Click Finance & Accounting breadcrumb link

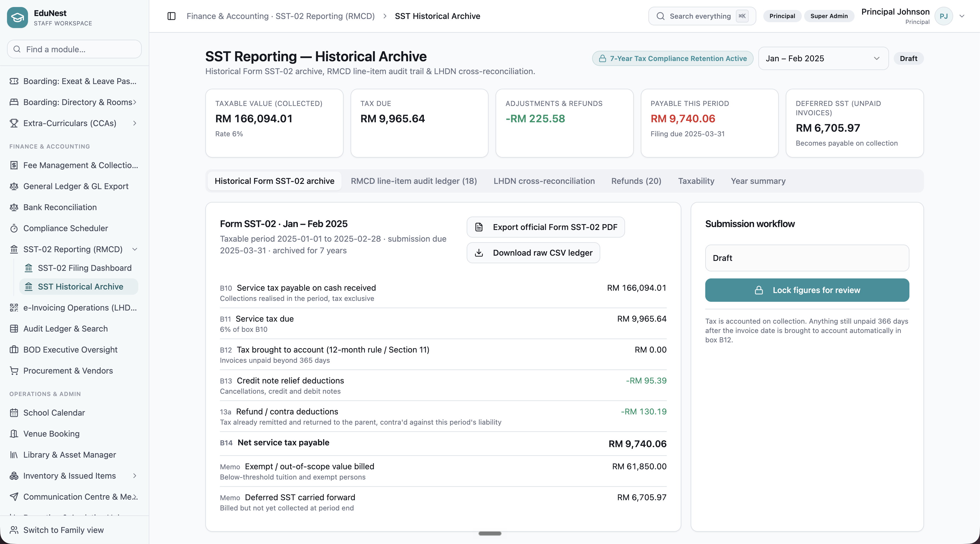280,16
